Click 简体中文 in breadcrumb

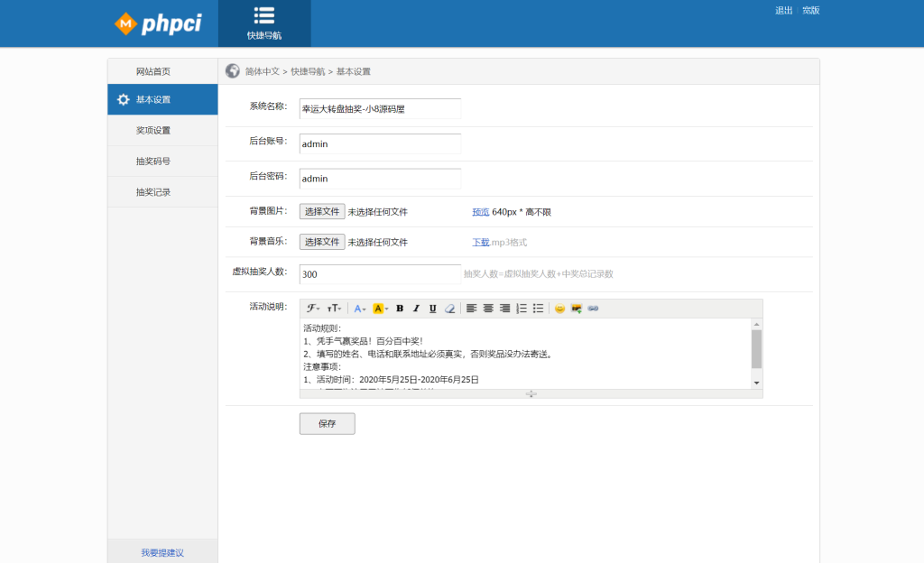tap(263, 71)
